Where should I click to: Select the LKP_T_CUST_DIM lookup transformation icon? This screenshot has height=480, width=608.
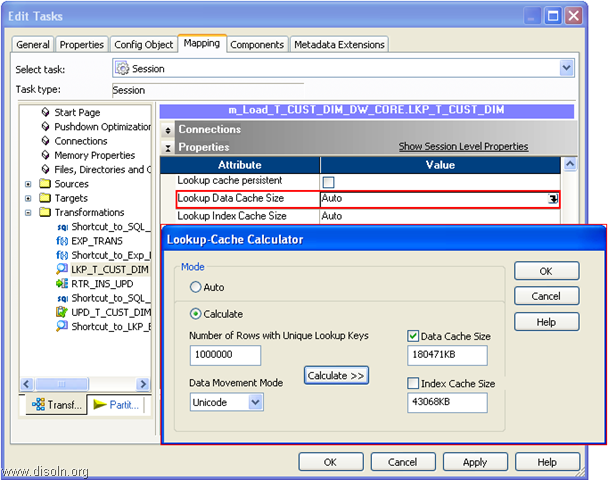(x=62, y=270)
